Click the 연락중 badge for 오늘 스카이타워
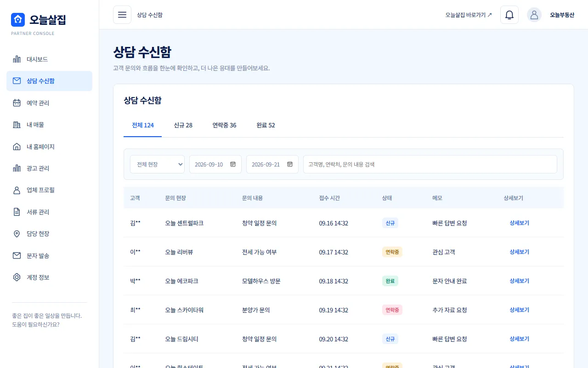588x368 pixels. [392, 310]
